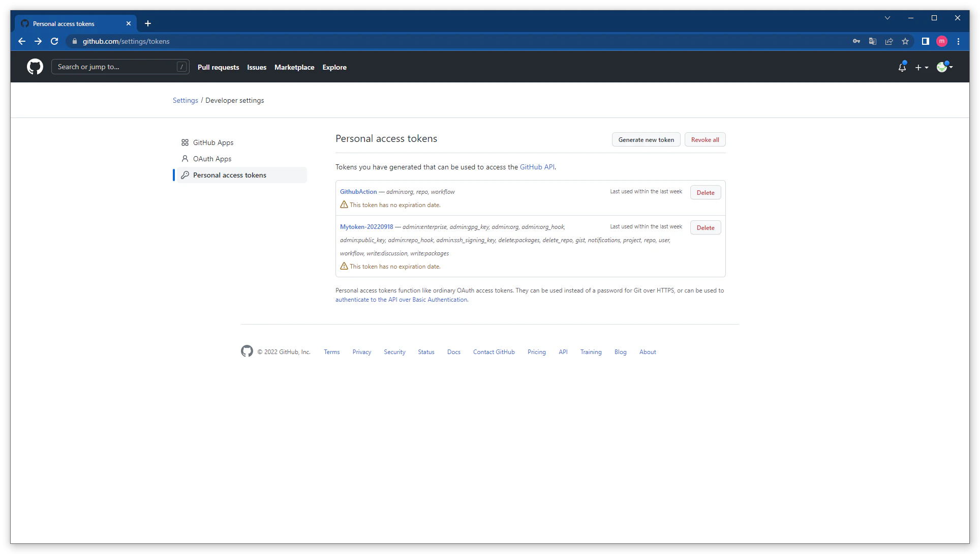Image resolution: width=980 pixels, height=554 pixels.
Task: Open the Security footer link
Action: 394,352
